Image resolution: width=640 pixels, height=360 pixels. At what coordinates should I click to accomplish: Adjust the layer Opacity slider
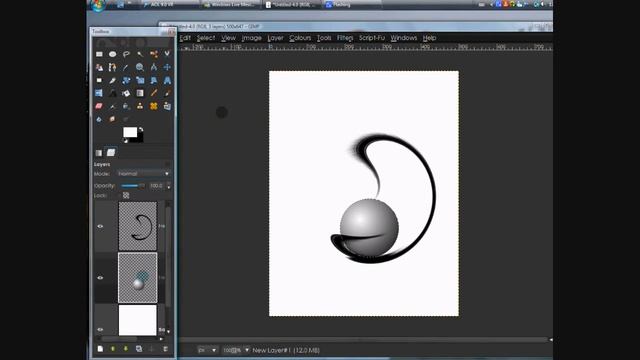point(133,186)
